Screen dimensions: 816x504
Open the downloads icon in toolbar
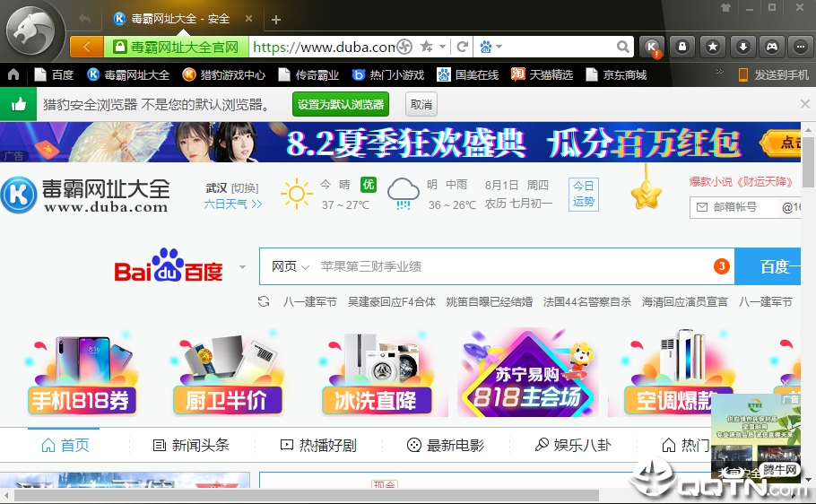pyautogui.click(x=742, y=47)
